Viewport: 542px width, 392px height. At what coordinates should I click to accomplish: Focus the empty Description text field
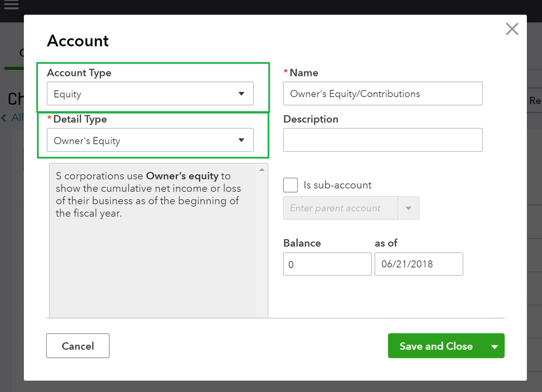(x=382, y=140)
